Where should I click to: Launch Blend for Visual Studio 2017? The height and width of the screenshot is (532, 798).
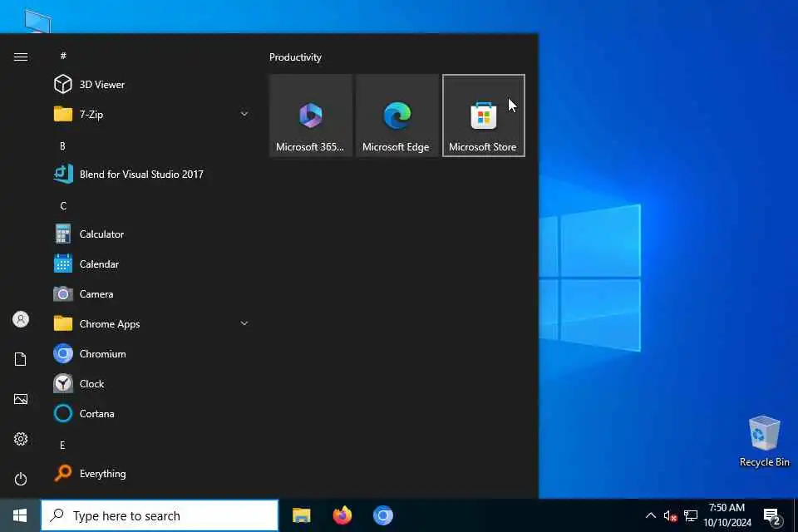151,174
